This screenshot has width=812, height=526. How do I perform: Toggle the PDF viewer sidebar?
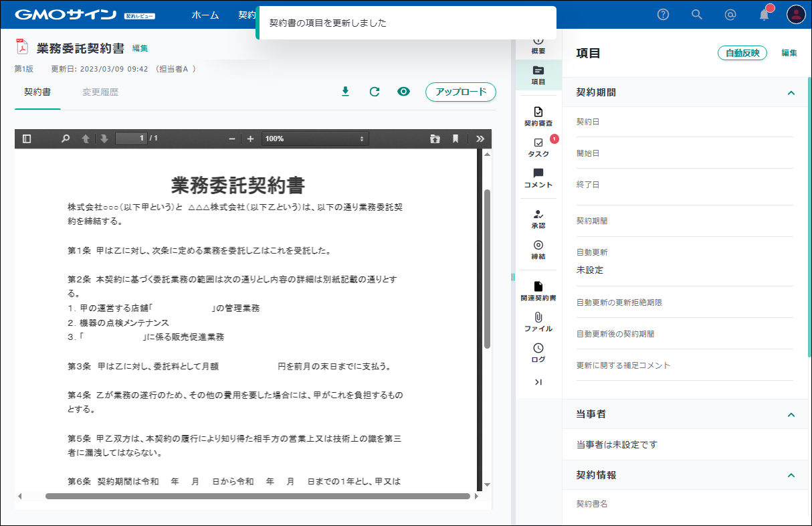pyautogui.click(x=27, y=139)
